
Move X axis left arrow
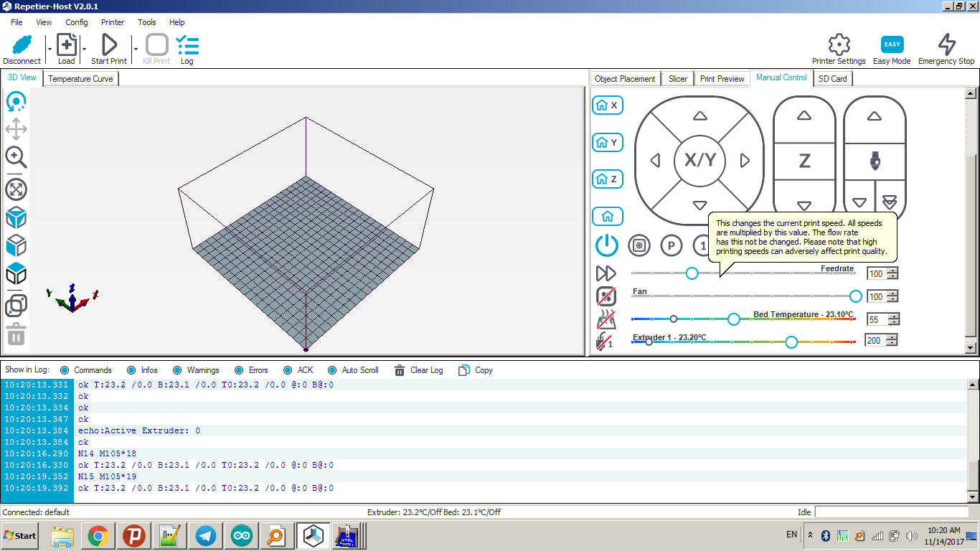[x=654, y=161]
